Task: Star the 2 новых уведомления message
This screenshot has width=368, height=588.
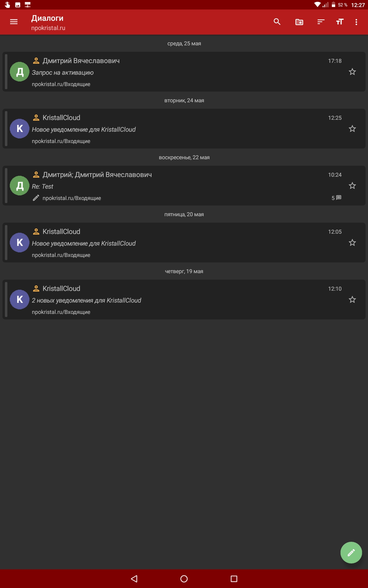Action: pyautogui.click(x=352, y=300)
